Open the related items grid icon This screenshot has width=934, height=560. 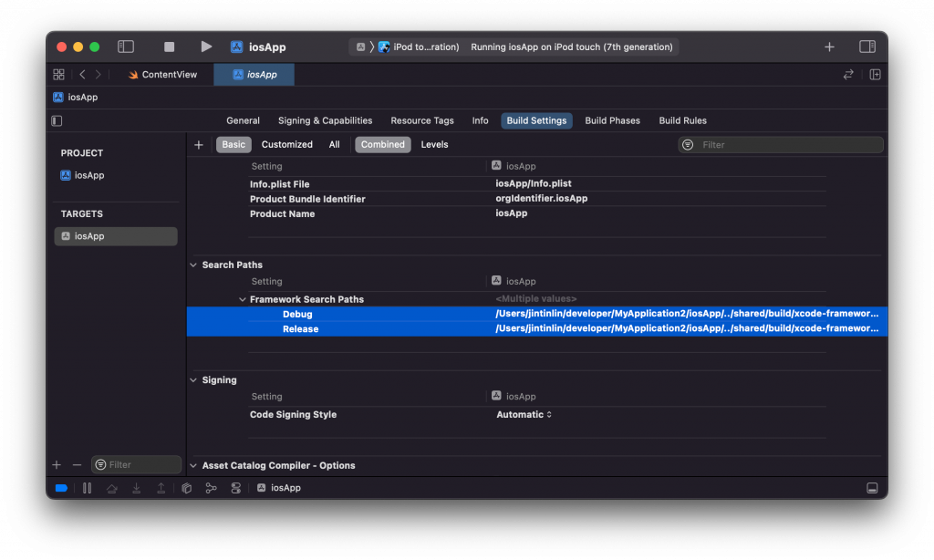click(58, 75)
